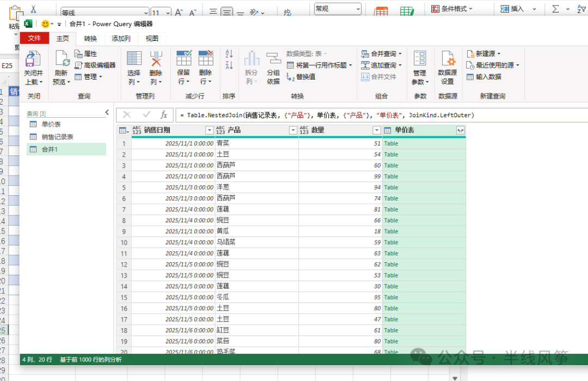The image size is (588, 381).
Task: Click the 输入数据 enter data button
Action: click(484, 76)
